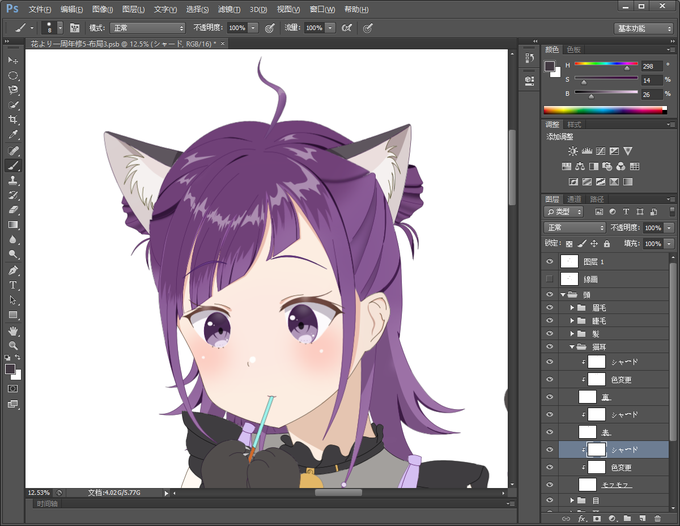The width and height of the screenshot is (680, 526).
Task: Open the layer filter 类型 dropdown
Action: click(563, 212)
